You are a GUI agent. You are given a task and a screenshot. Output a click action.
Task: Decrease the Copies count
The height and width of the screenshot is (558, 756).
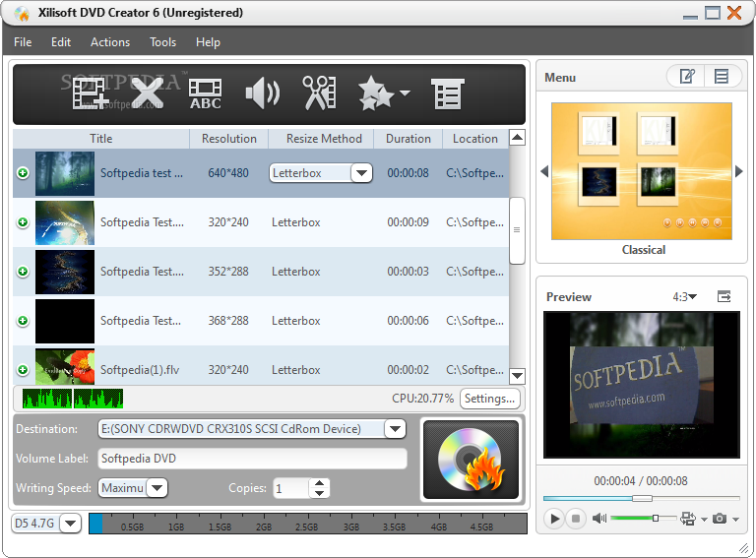coord(319,493)
